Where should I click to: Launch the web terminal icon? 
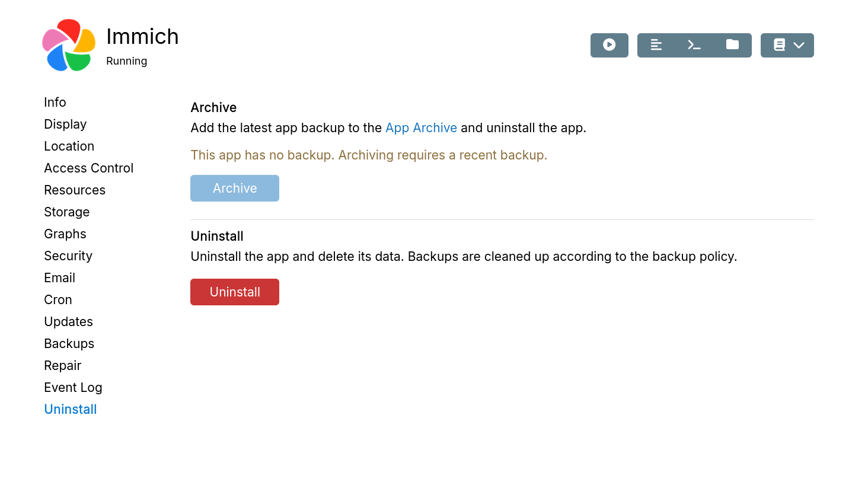(x=694, y=45)
